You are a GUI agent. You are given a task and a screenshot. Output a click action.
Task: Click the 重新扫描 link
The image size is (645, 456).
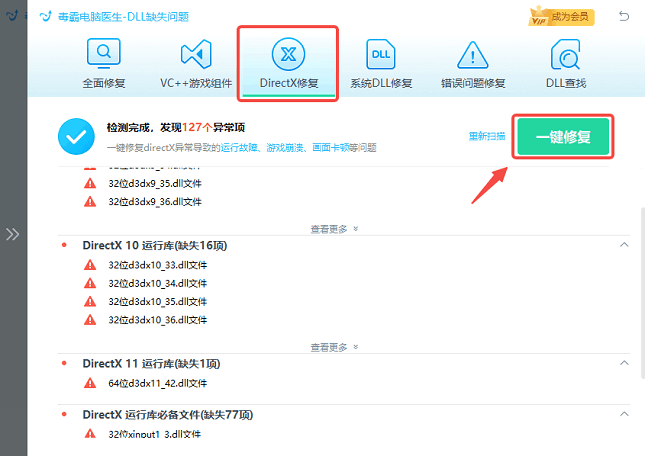pos(487,136)
